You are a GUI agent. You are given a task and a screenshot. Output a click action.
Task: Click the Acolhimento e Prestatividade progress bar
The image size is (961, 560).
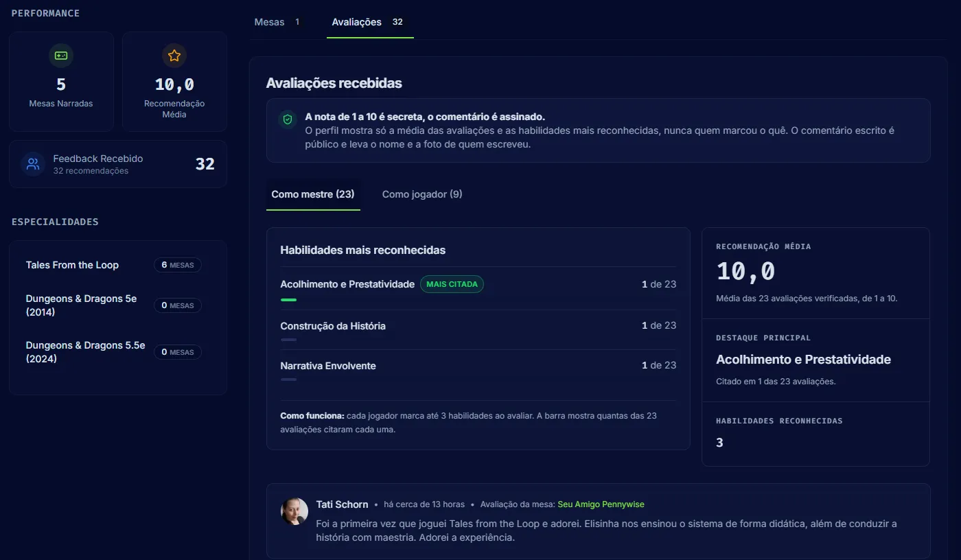click(288, 300)
